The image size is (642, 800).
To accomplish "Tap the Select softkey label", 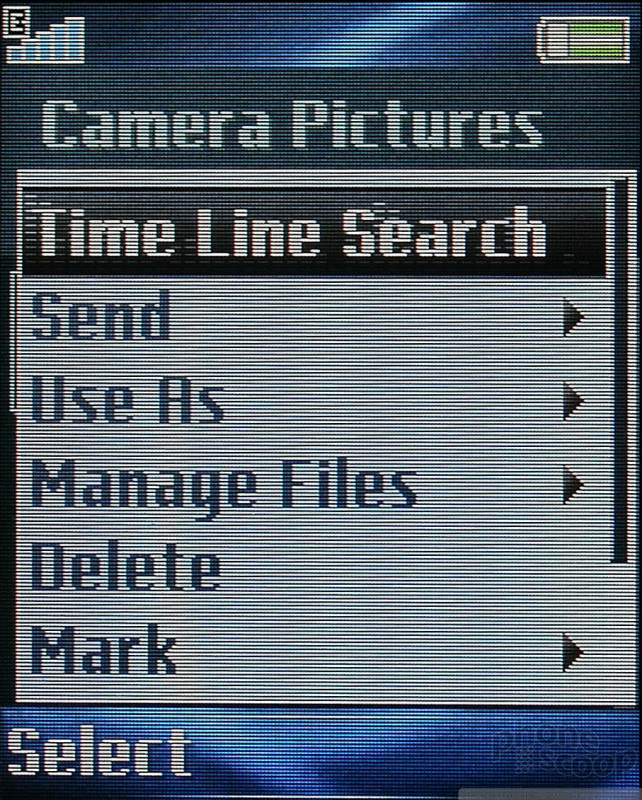I will [98, 752].
